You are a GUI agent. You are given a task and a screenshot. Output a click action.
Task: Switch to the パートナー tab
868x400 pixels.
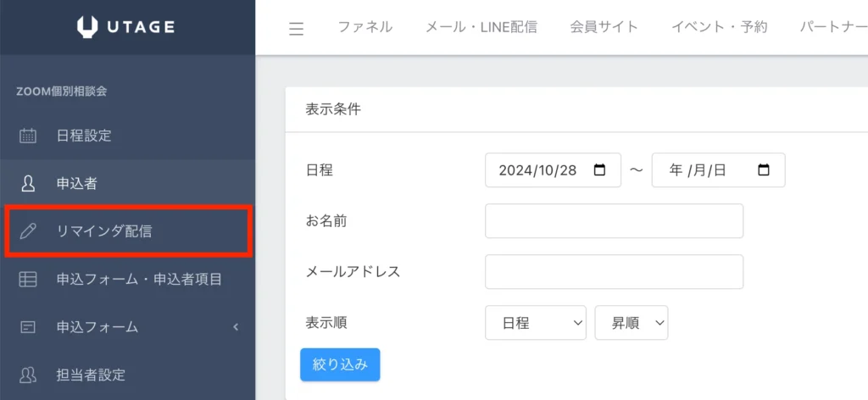pyautogui.click(x=834, y=26)
